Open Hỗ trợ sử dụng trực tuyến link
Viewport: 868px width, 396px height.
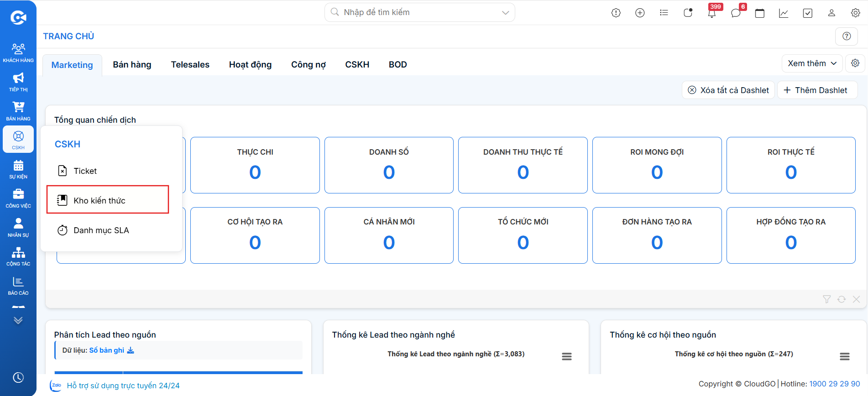tap(123, 386)
